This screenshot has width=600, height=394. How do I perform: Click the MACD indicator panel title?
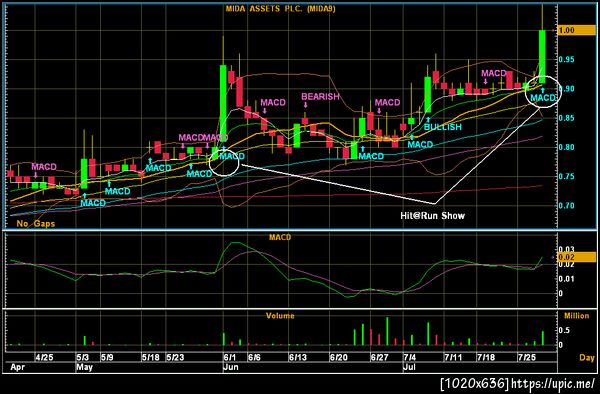pos(280,238)
